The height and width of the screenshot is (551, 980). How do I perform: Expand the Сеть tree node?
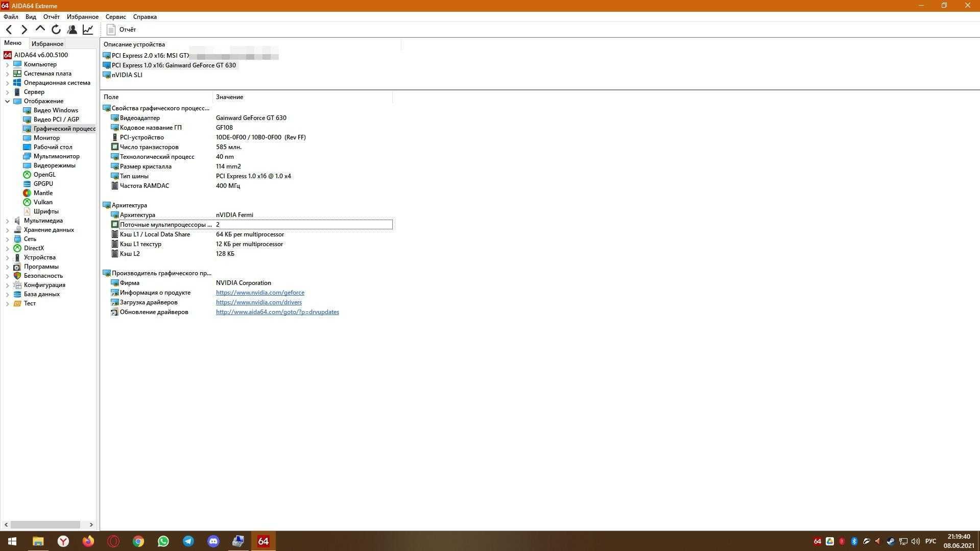pyautogui.click(x=8, y=239)
